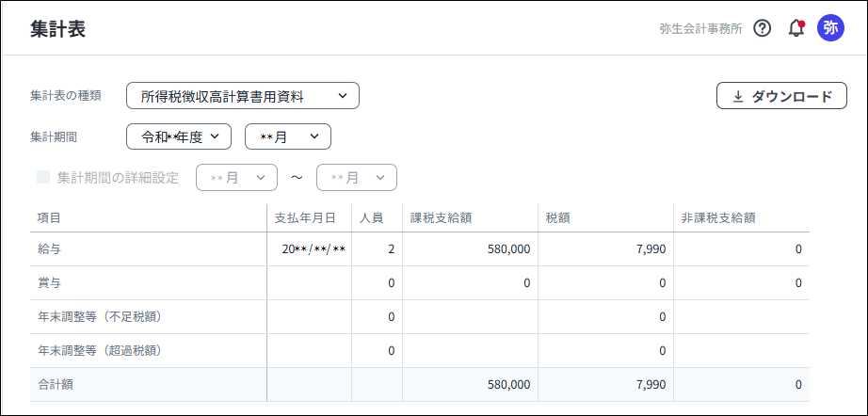868x416 pixels.
Task: Open the notifications bell icon
Action: (796, 28)
